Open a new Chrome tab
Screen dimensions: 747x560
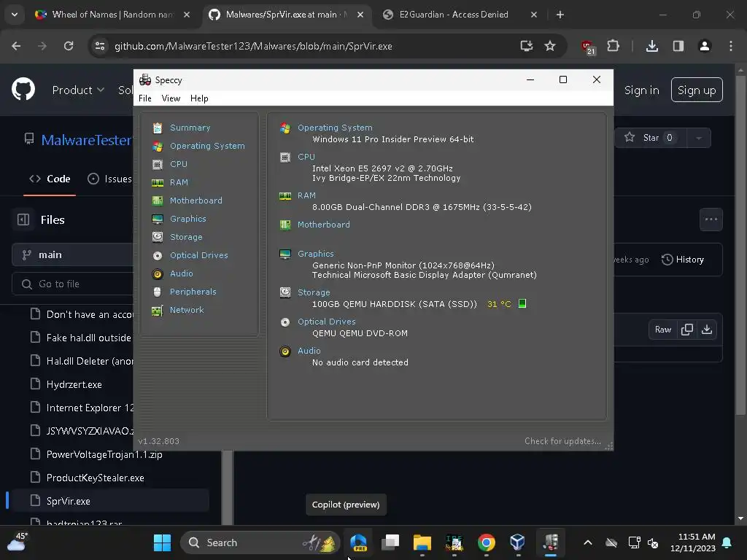tap(560, 15)
